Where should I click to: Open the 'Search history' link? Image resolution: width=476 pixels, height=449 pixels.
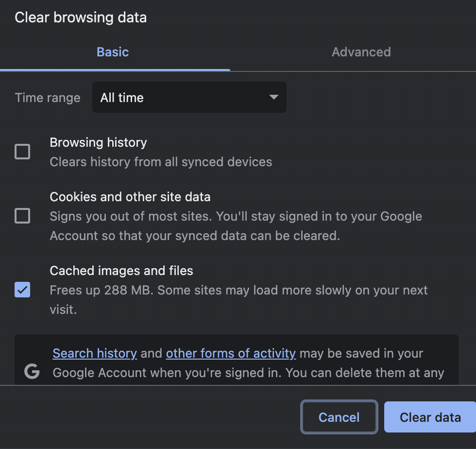(95, 353)
